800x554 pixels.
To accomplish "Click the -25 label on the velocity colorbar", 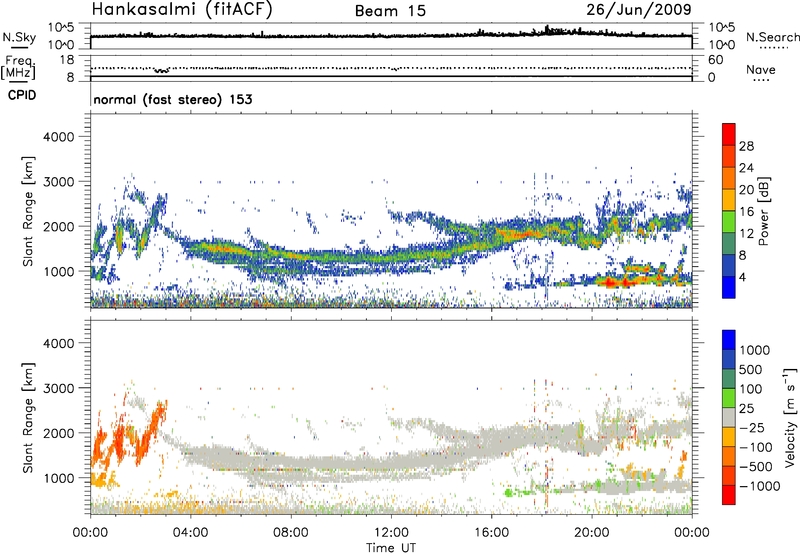I will (x=752, y=427).
